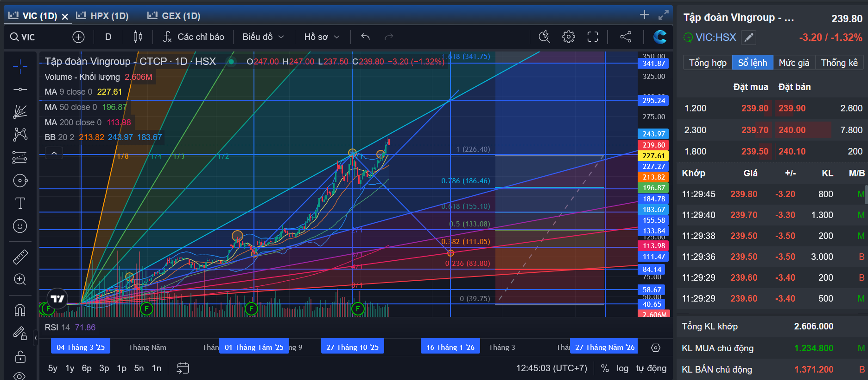Viewport: 868px width, 380px height.
Task: Open the forecasting and measurement tools
Action: pos(20,158)
